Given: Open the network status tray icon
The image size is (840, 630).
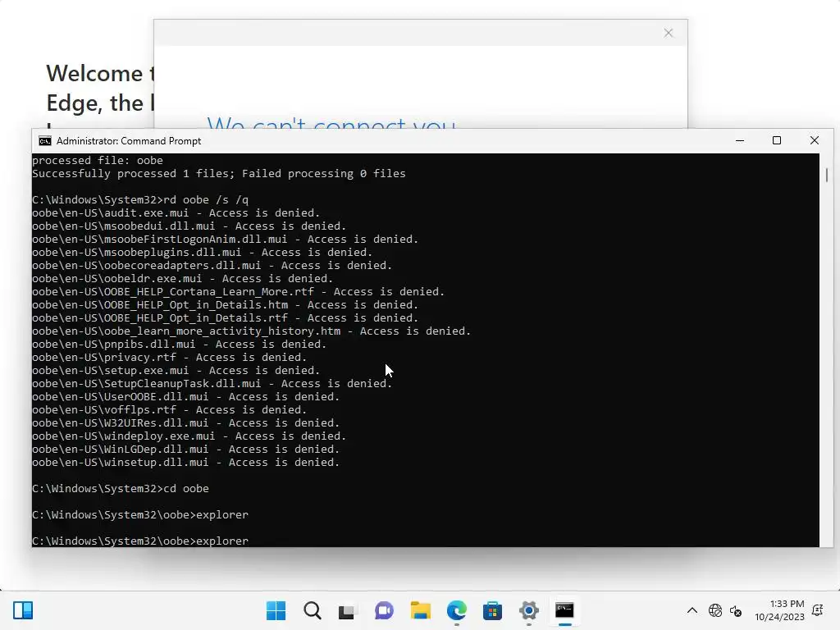Looking at the screenshot, I should pyautogui.click(x=714, y=610).
